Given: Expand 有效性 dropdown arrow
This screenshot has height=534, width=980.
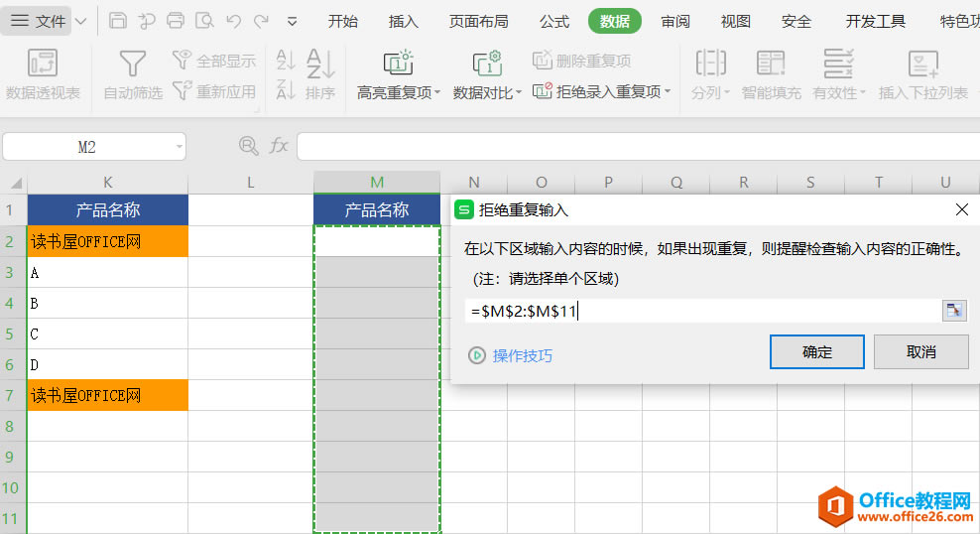Looking at the screenshot, I should pyautogui.click(x=863, y=92).
